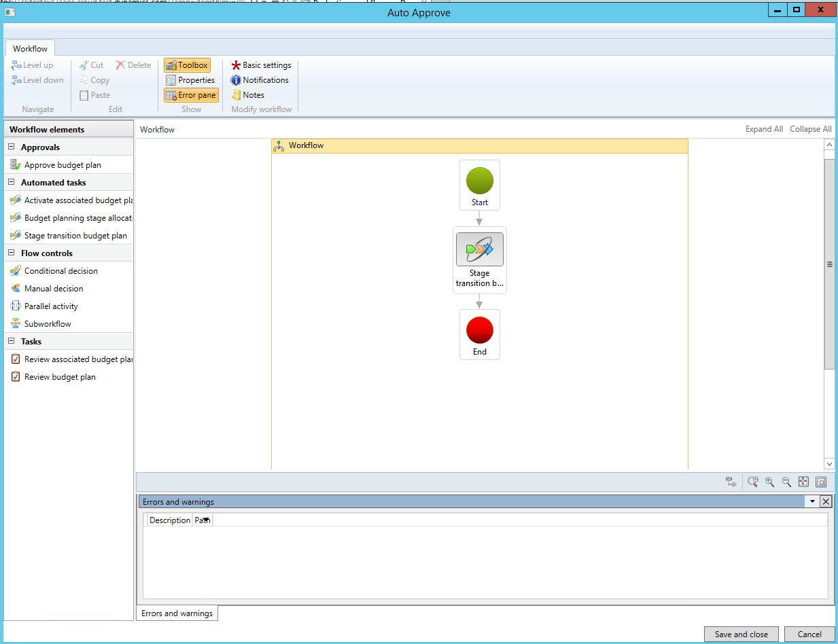Select Review associated budget plan icon

(16, 359)
